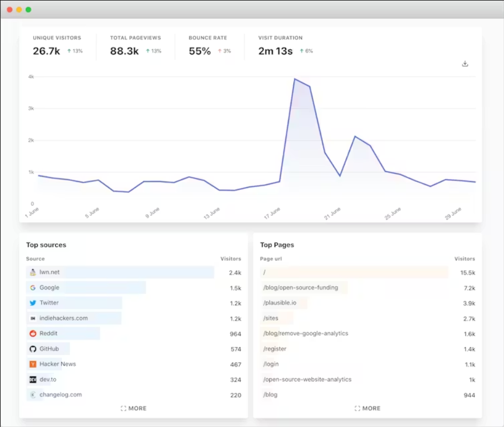Screen dimensions: 504x427
Task: Select the Total Pageviews metric
Action: (x=135, y=46)
